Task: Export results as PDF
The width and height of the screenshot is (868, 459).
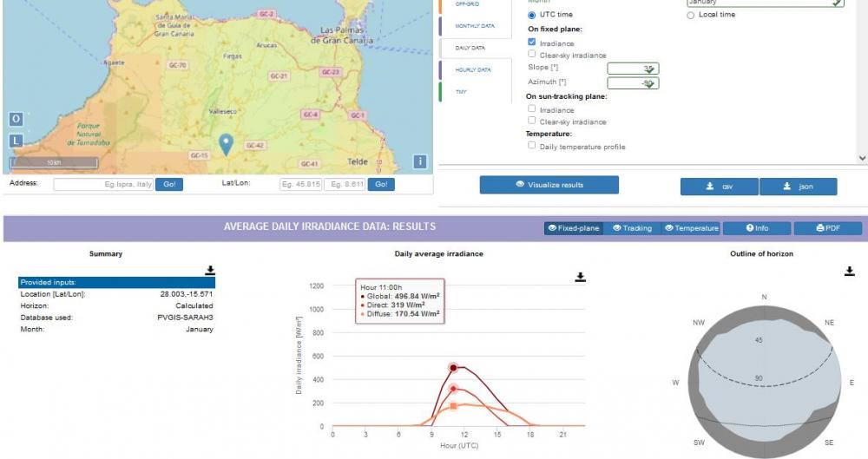Action: click(827, 228)
